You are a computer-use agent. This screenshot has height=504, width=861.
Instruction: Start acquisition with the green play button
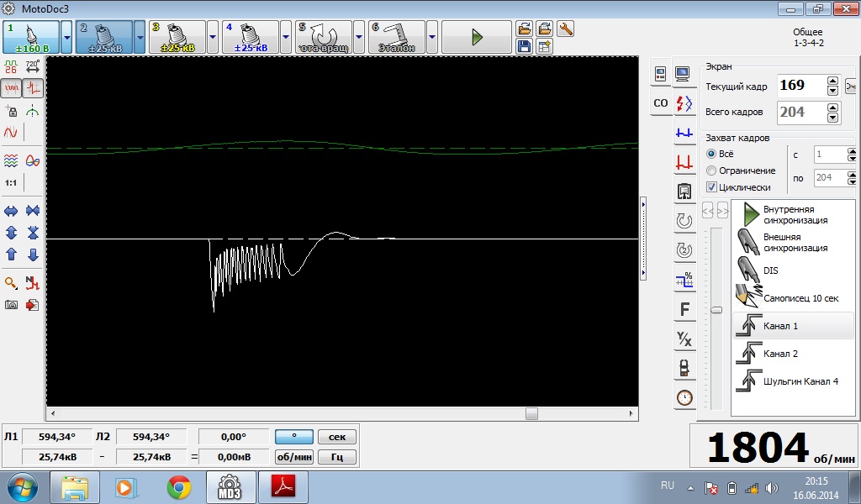477,37
